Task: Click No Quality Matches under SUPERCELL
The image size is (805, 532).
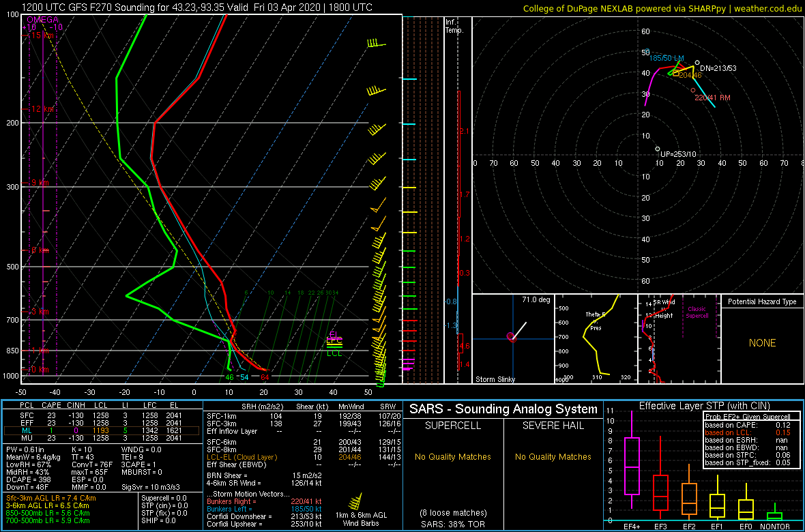Action: [x=453, y=456]
